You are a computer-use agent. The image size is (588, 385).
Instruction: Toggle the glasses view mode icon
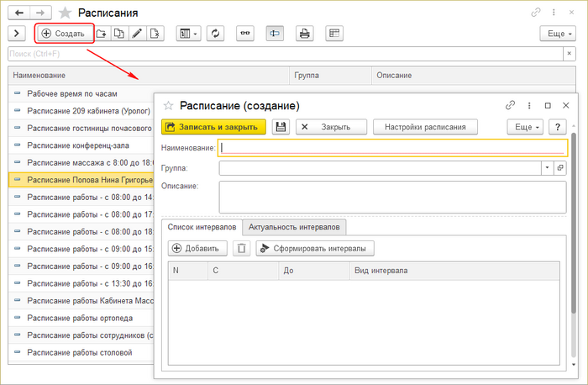(245, 34)
